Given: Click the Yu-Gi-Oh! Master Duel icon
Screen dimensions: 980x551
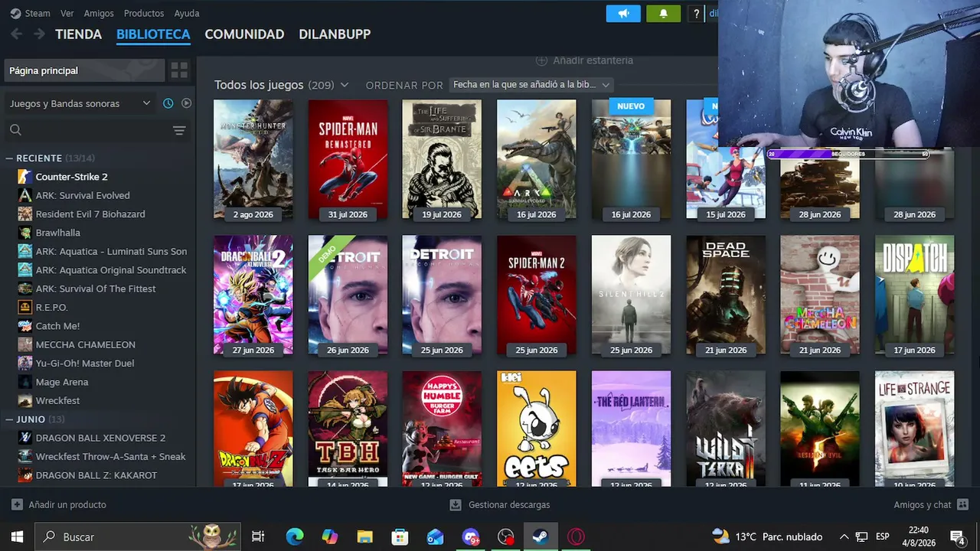Looking at the screenshot, I should (25, 363).
